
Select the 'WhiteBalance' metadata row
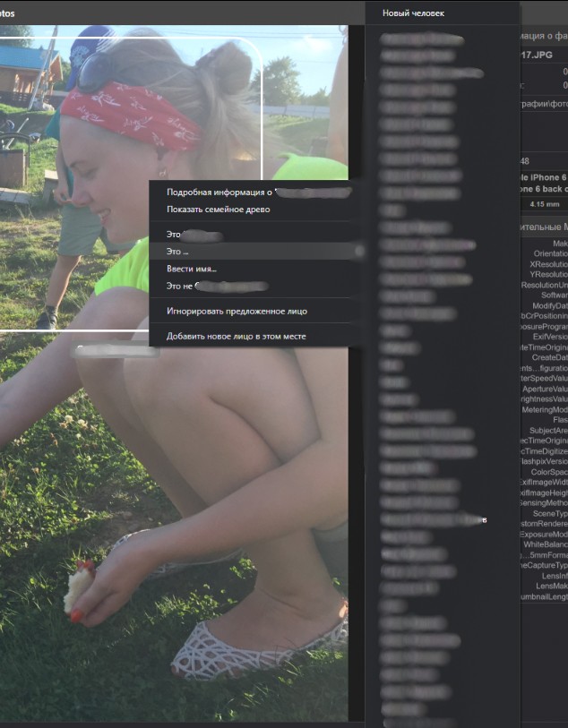click(x=546, y=544)
